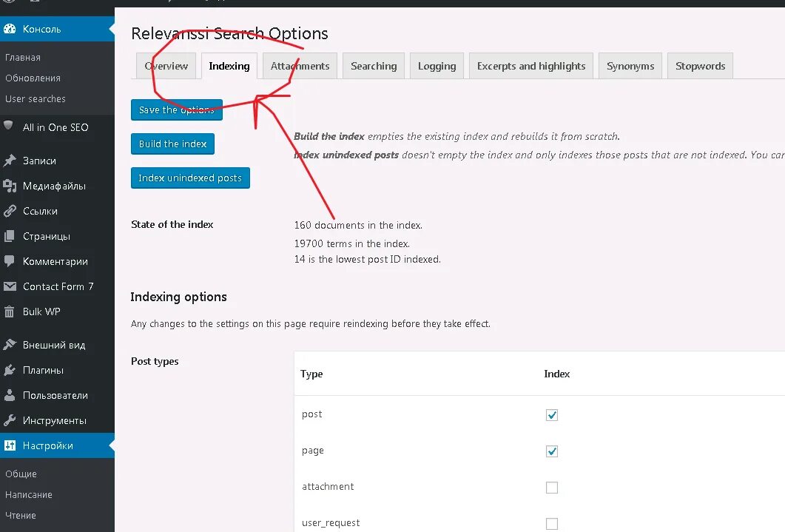Click 'Relevanssi Search Options' page title

coord(229,33)
